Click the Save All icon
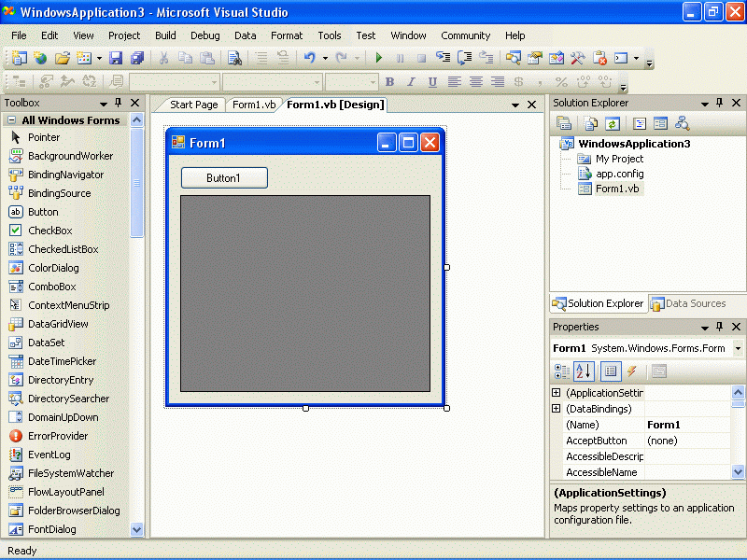747x560 pixels. 137,58
